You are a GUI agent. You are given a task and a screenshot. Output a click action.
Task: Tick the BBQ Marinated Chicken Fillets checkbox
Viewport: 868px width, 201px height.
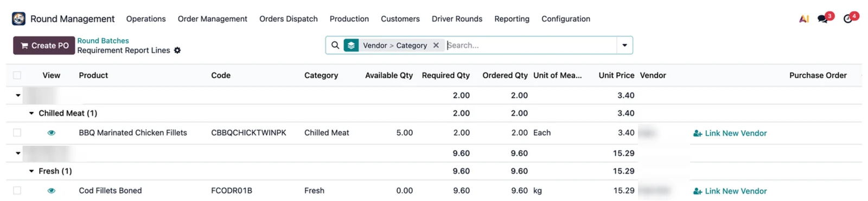pyautogui.click(x=17, y=133)
